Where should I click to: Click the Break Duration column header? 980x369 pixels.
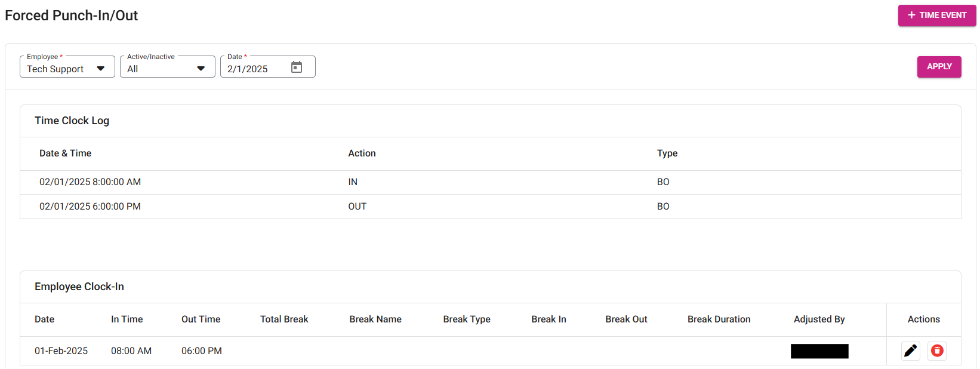719,319
